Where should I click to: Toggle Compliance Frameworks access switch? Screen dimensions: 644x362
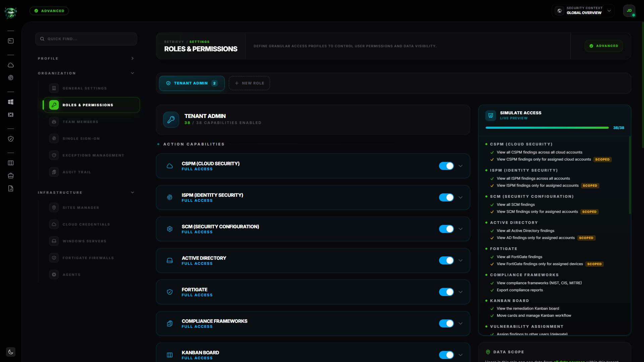point(446,323)
